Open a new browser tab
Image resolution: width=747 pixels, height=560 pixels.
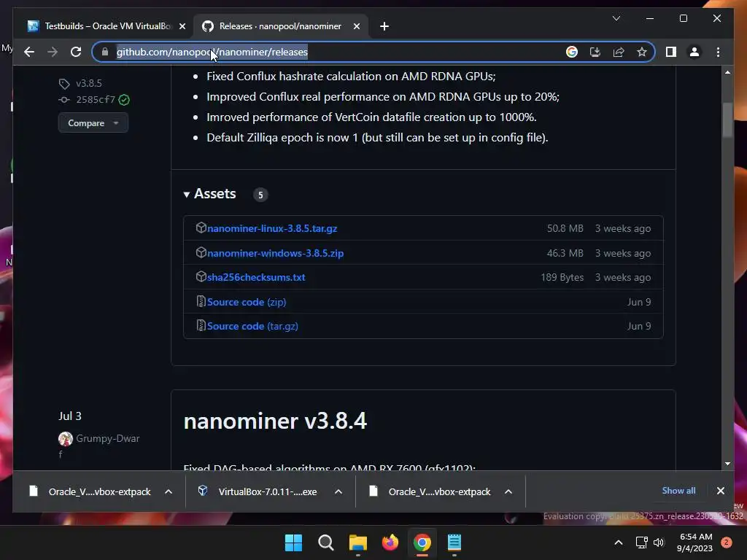(384, 26)
